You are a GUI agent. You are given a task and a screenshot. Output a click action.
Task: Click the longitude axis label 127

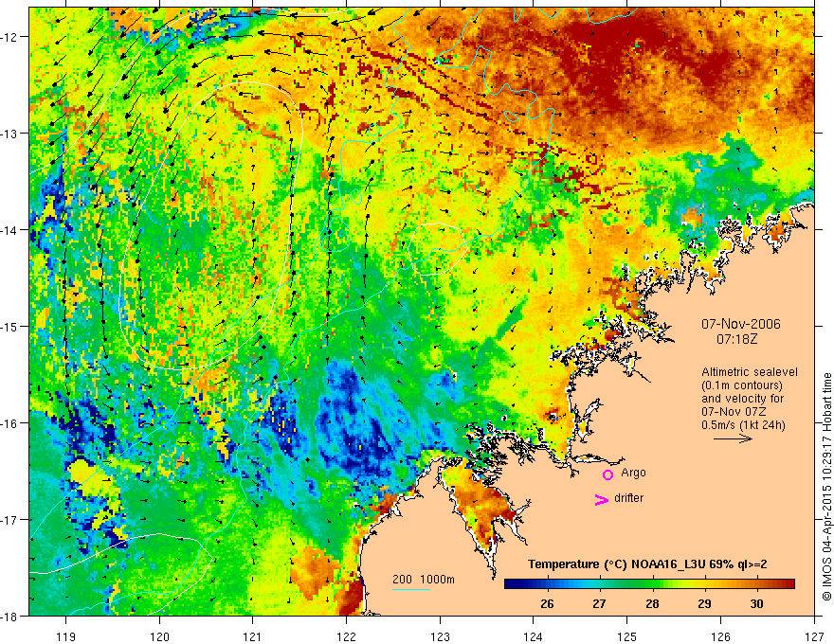point(814,636)
